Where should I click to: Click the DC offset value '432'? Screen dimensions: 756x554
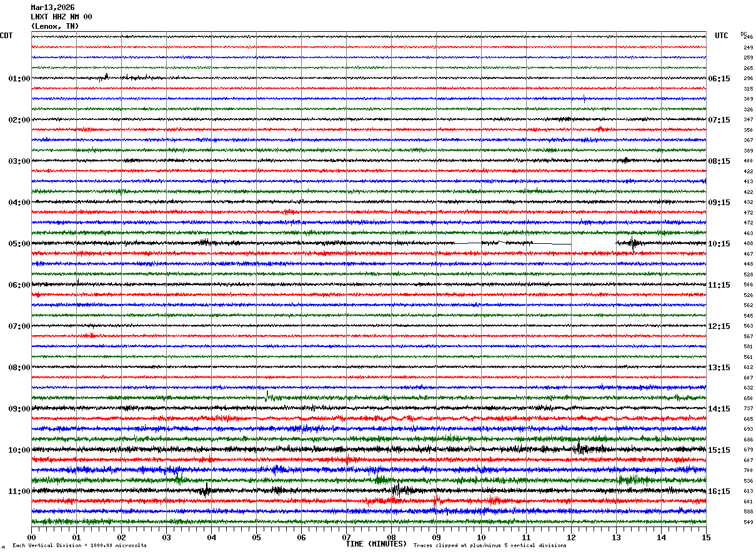pos(748,203)
